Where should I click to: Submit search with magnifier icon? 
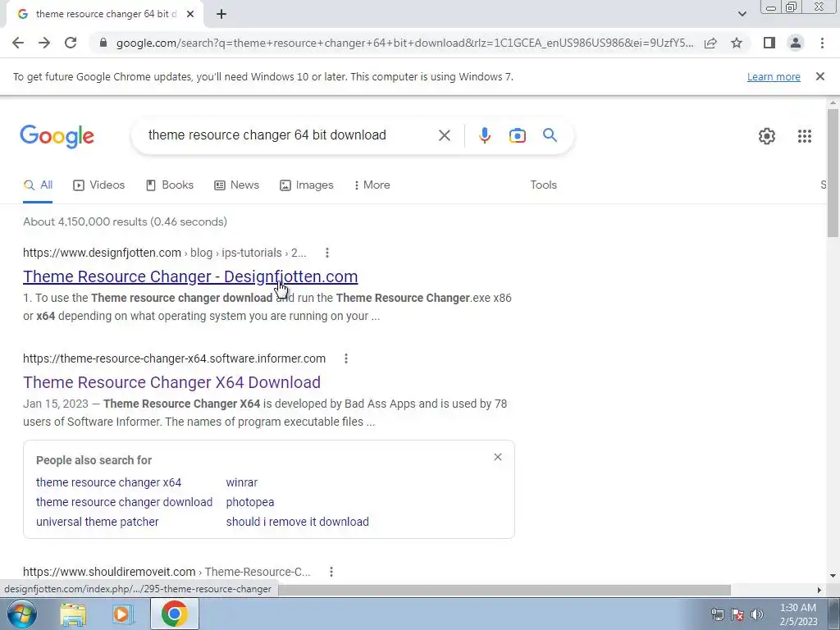click(550, 135)
